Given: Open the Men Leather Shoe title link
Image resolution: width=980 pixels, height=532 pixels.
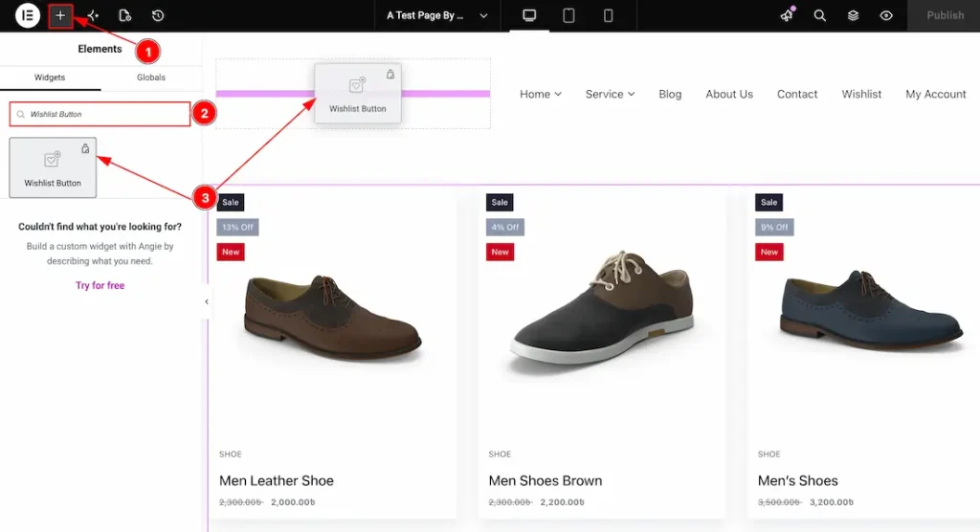Looking at the screenshot, I should click(x=277, y=480).
